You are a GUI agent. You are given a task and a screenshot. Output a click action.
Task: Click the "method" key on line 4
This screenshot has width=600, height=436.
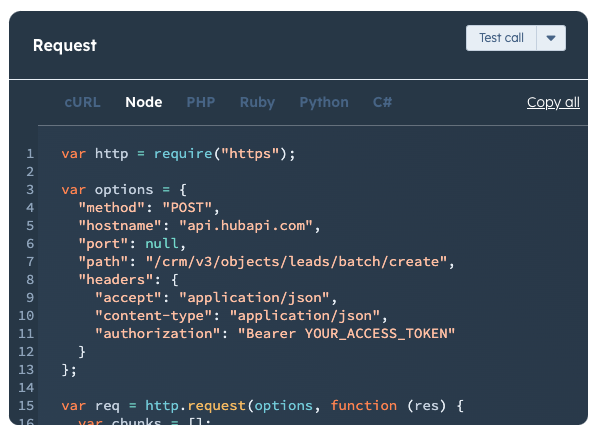point(111,208)
